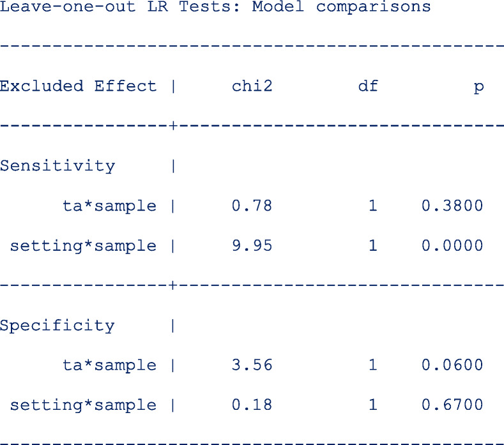Click the p value 0.0000
This screenshot has height=445, width=504.
coord(452,246)
